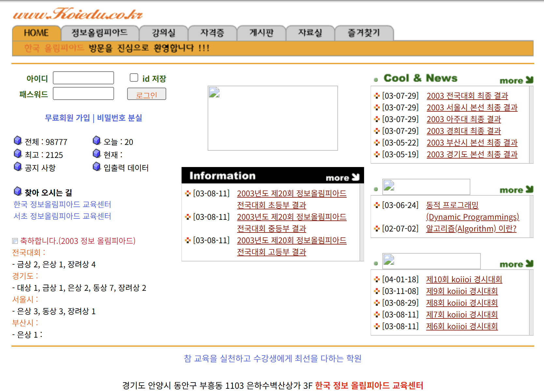Open the 정보올림피아드 tab
544x392 pixels.
(x=100, y=33)
